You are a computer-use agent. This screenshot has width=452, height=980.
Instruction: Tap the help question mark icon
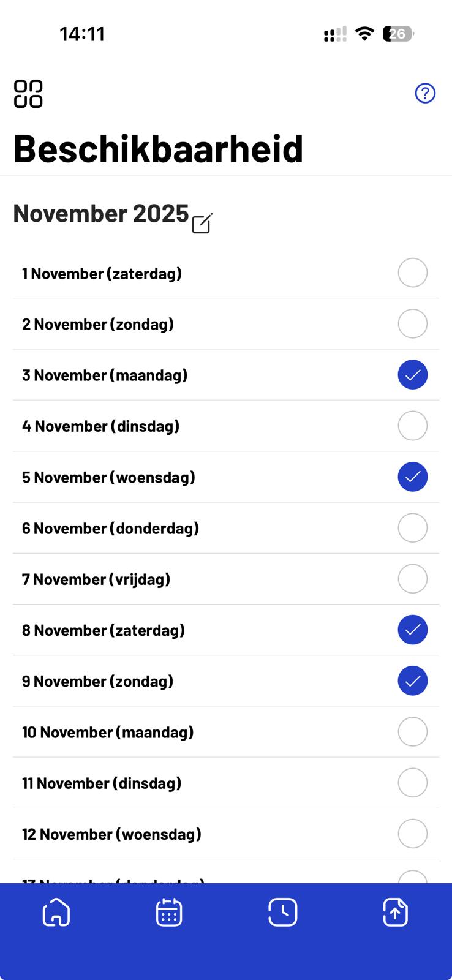coord(425,93)
